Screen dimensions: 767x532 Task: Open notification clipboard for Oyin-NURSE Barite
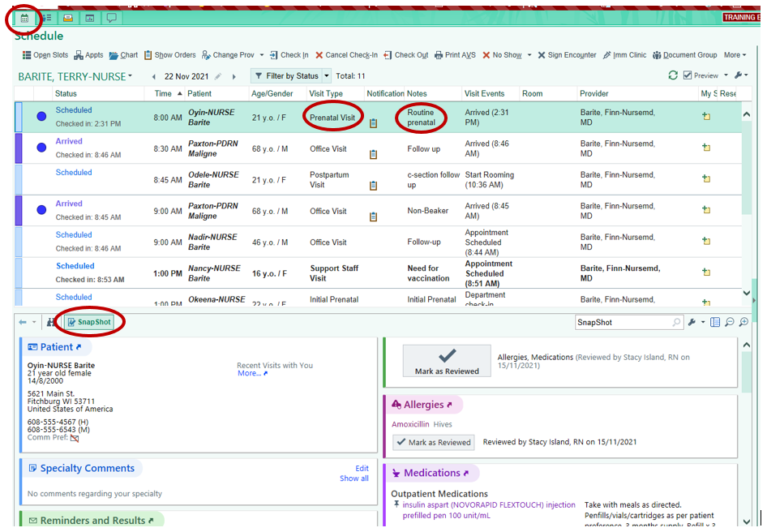[x=373, y=123]
